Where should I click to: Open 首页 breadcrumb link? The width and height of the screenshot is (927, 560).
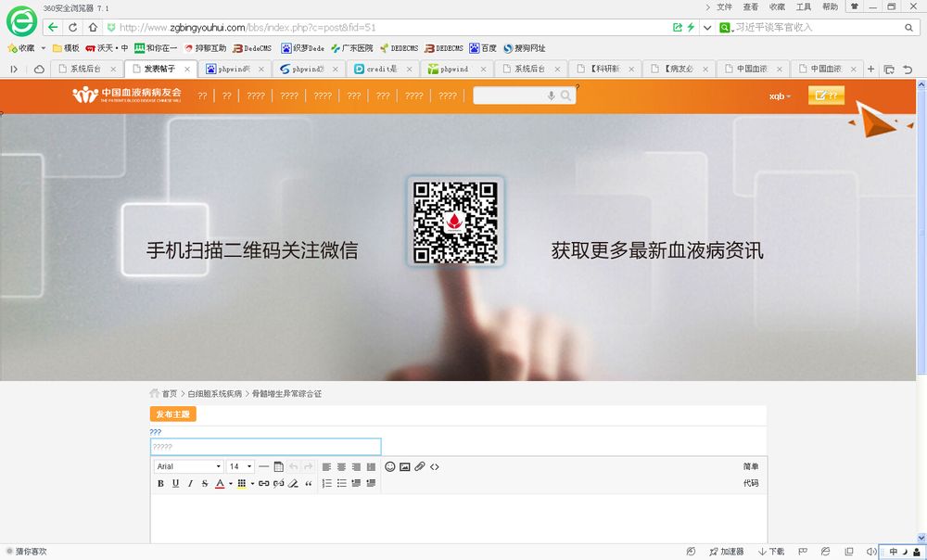(x=170, y=394)
